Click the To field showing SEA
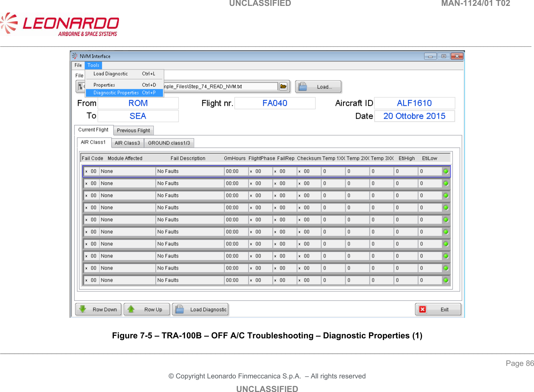Screen dimensions: 534x392 tap(138, 116)
